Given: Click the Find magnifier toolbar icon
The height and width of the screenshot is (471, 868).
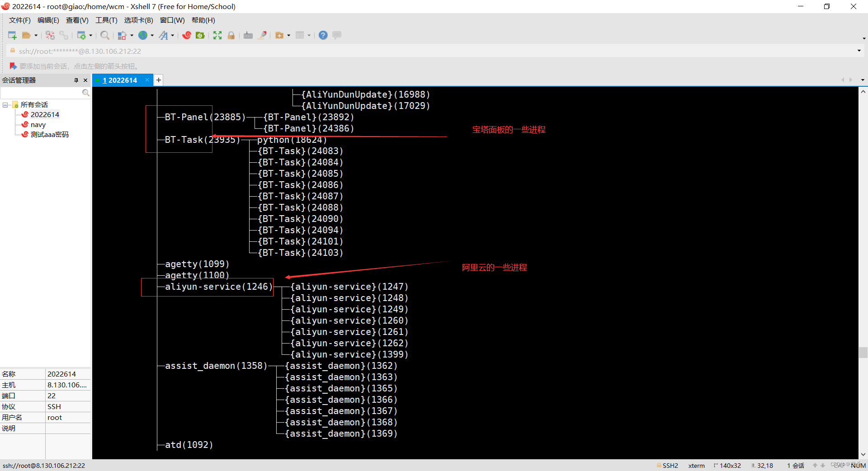Looking at the screenshot, I should tap(105, 35).
